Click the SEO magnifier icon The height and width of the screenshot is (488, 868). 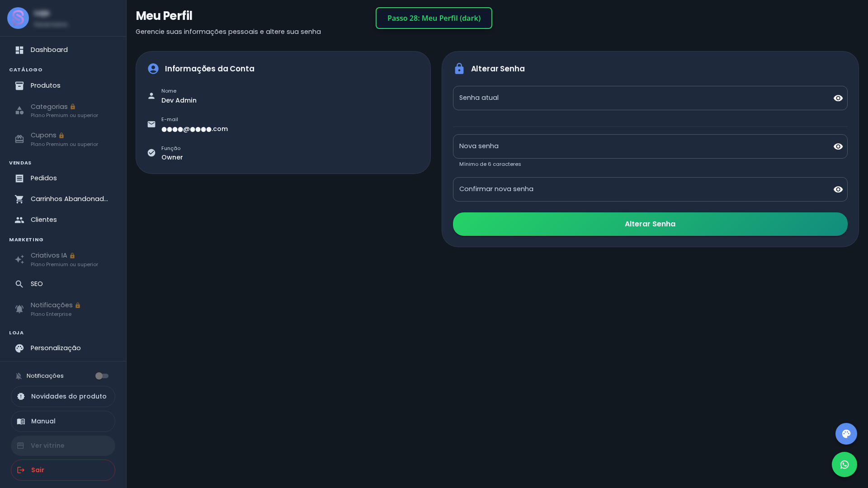point(19,284)
